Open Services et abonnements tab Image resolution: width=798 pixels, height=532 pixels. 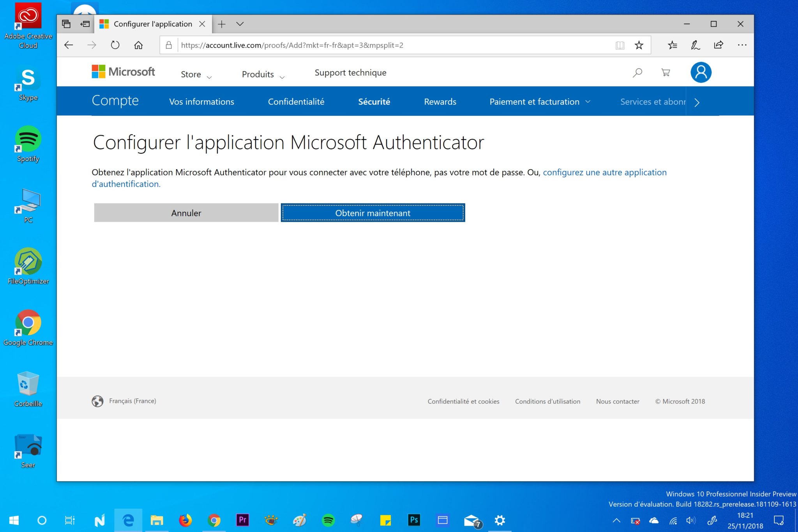point(653,102)
